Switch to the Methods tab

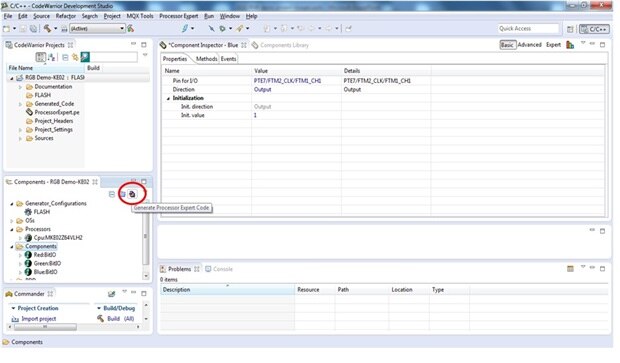(x=206, y=59)
